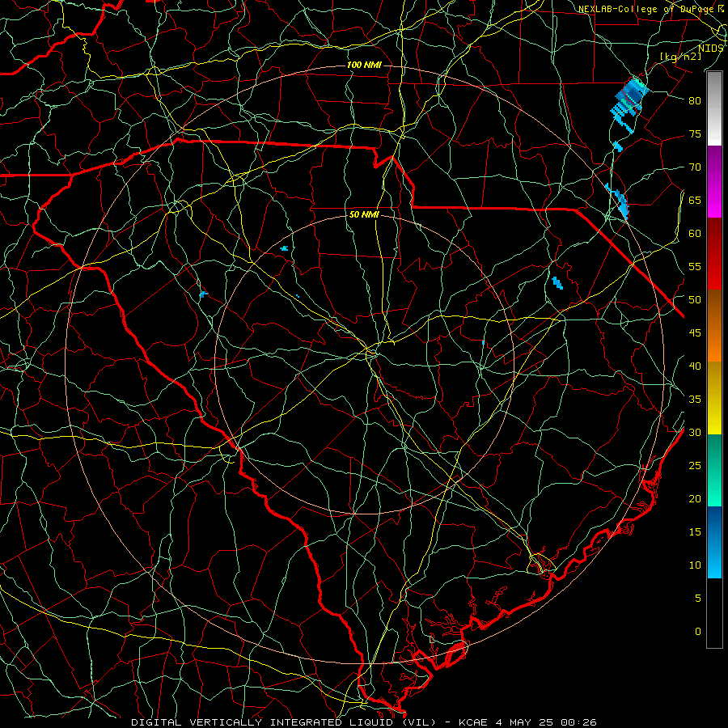Select the orange-brown segment of the color scale

click(x=714, y=326)
